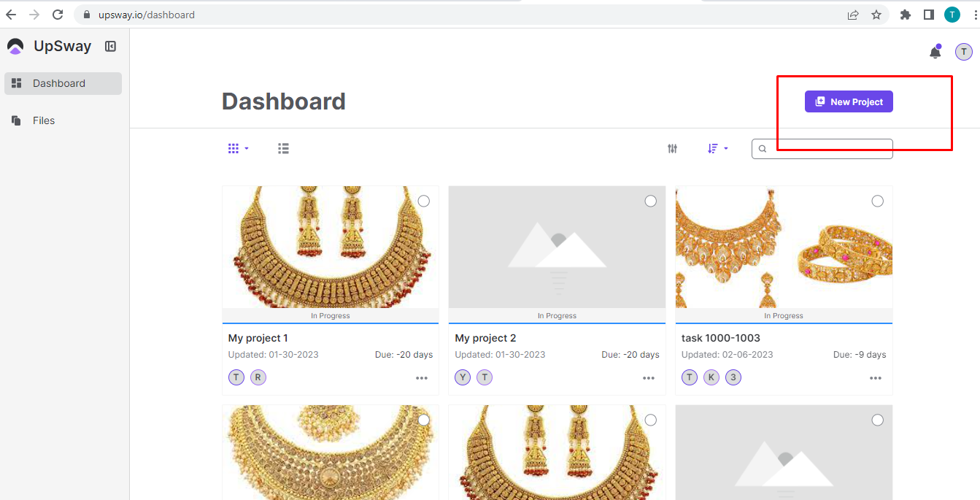Click the UpSway logo

pyautogui.click(x=15, y=47)
